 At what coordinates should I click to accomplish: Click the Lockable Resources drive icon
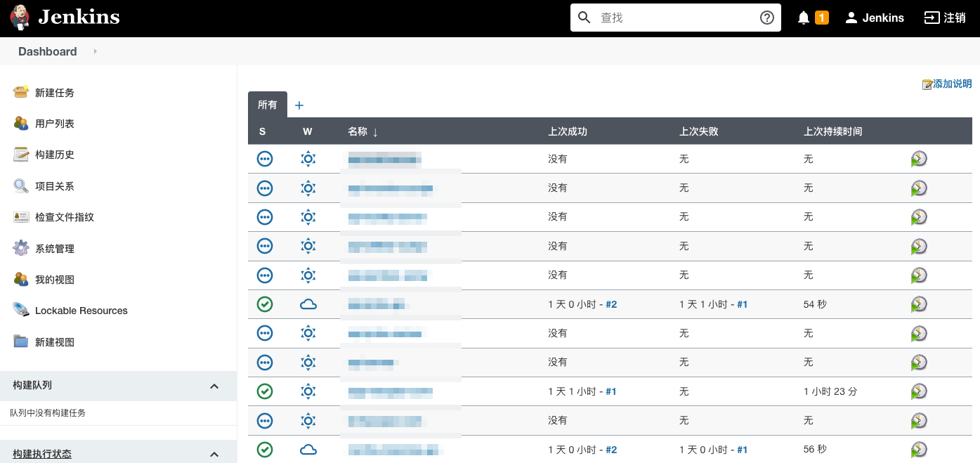point(21,310)
